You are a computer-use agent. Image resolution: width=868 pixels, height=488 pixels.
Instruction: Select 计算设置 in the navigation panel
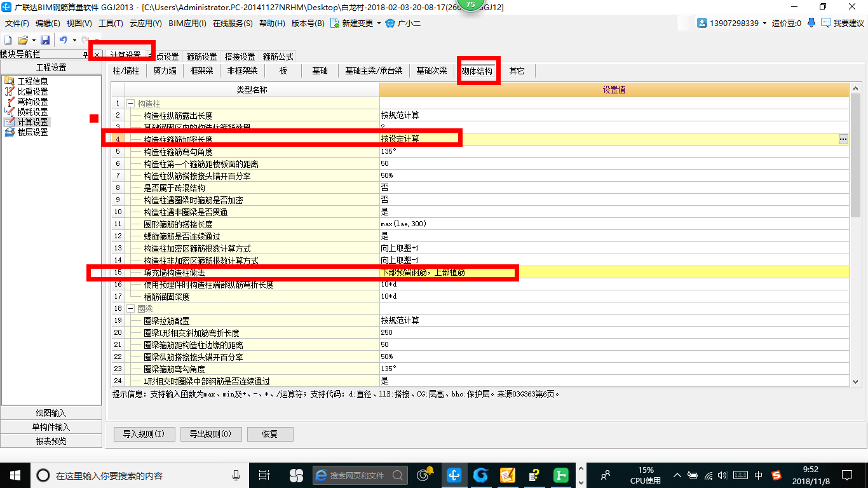pos(25,122)
